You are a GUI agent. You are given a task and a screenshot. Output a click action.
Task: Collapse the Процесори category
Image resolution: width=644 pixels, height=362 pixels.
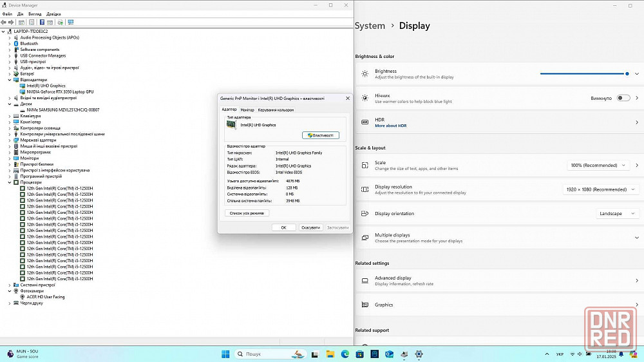[10, 182]
